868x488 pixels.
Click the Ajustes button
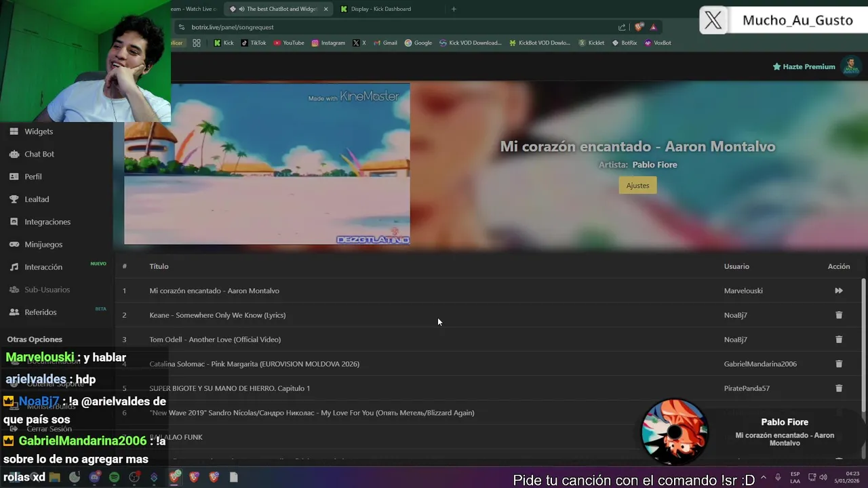637,185
